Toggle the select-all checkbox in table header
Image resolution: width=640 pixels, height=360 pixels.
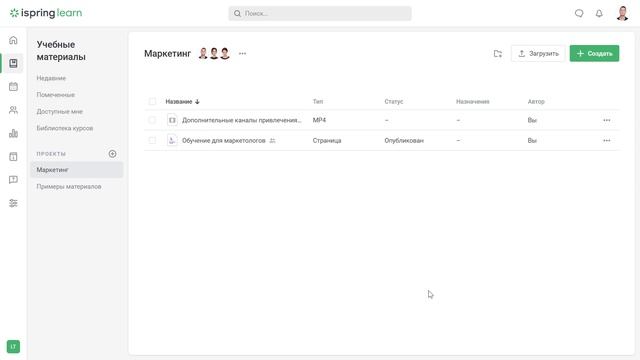152,101
